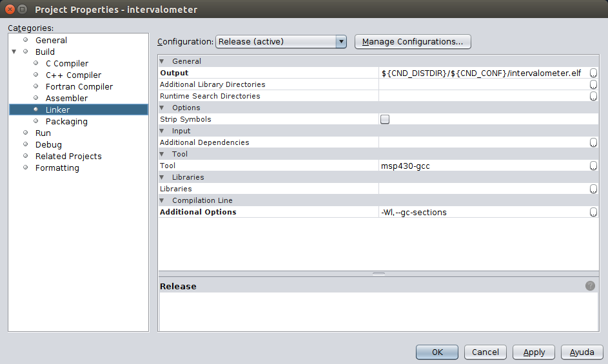Click the Manage Configurations button
Viewport: 608px width, 364px height.
[413, 42]
